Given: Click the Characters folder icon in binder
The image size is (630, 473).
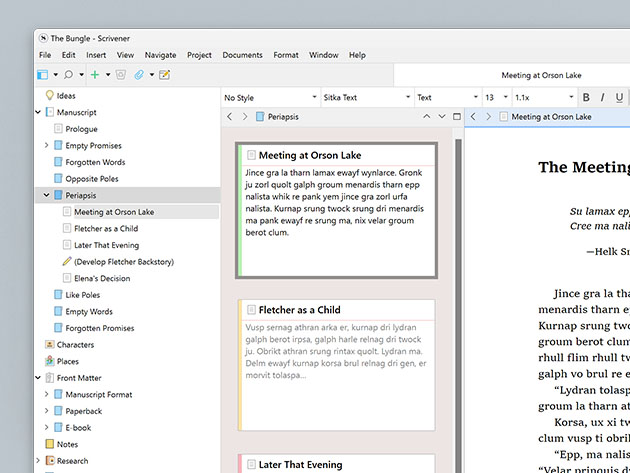Looking at the screenshot, I should click(x=49, y=344).
